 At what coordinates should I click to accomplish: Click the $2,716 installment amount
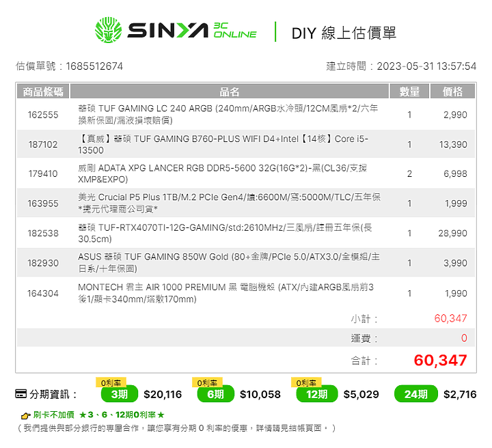click(x=460, y=395)
